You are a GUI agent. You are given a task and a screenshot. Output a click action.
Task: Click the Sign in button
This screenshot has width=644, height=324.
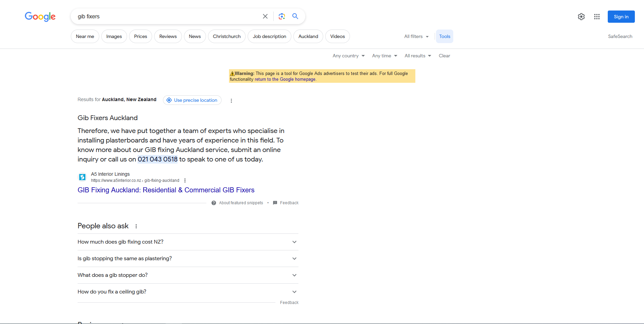[x=621, y=17]
